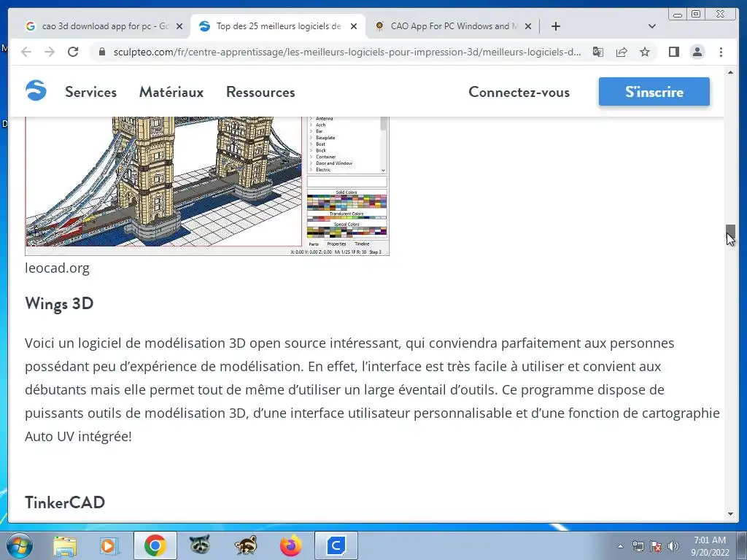Click the address bar URL
Viewport: 747px width, 560px height.
pyautogui.click(x=347, y=52)
